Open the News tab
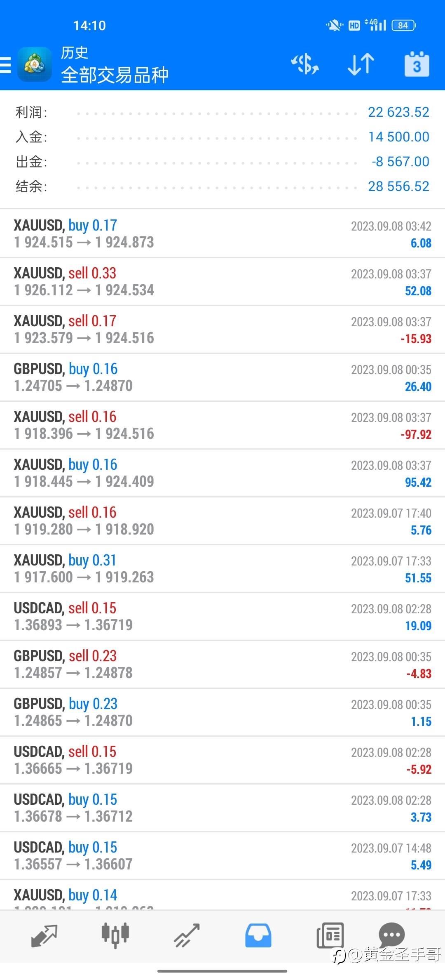The height and width of the screenshot is (980, 445). click(330, 935)
